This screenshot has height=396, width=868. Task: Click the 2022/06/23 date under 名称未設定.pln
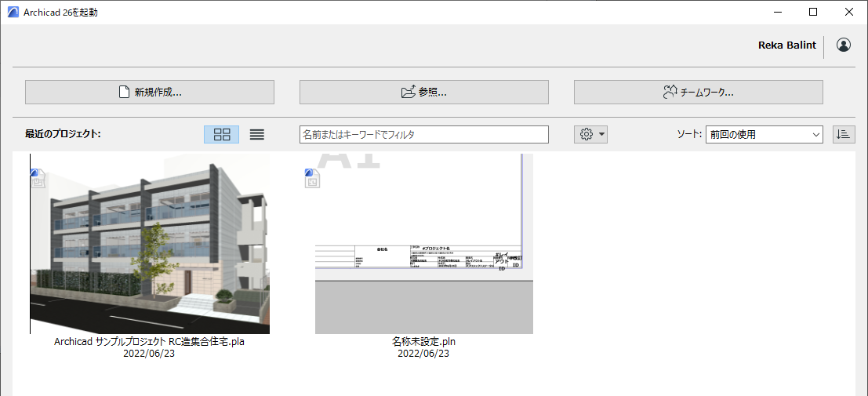[x=424, y=354]
